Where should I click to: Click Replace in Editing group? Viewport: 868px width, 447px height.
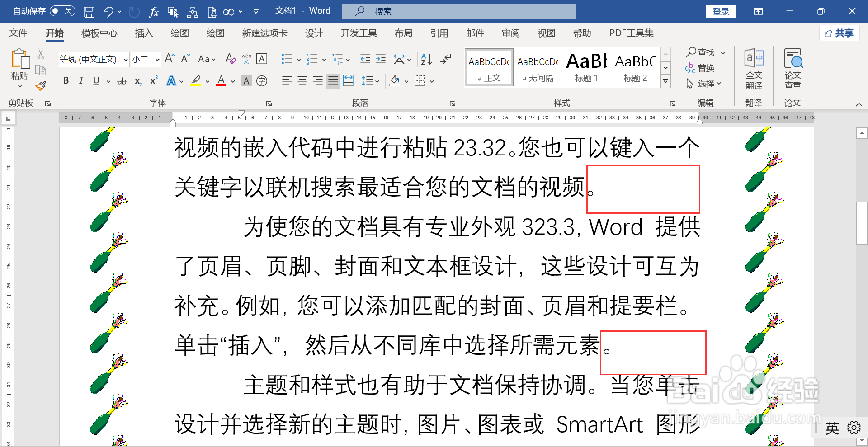coord(700,68)
